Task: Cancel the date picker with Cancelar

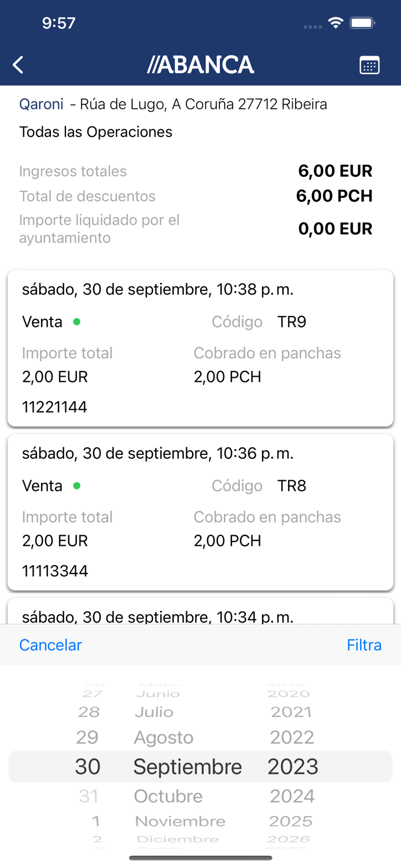Action: coord(50,645)
